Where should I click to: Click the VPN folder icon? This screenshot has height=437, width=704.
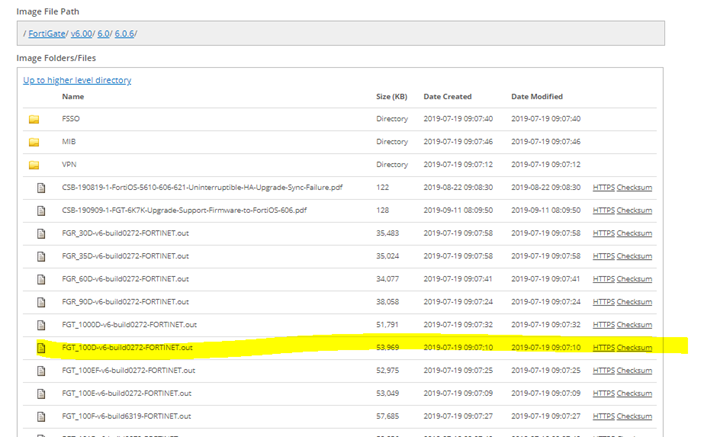point(34,165)
